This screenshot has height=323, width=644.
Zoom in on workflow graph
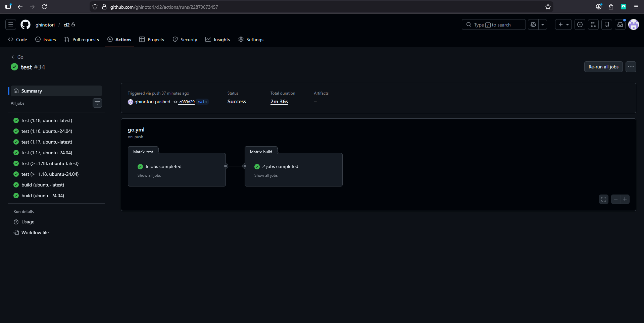click(625, 199)
